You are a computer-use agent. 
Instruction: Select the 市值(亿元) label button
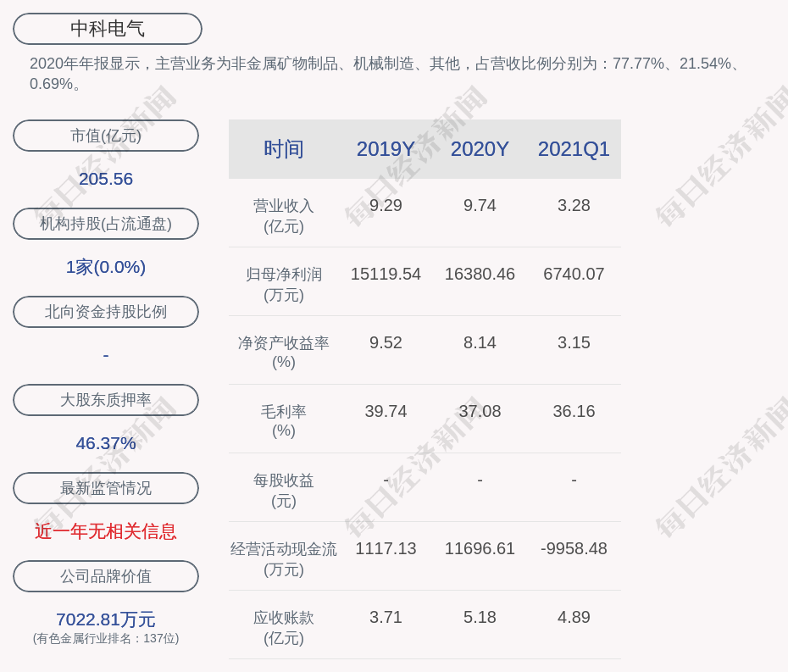pos(106,136)
